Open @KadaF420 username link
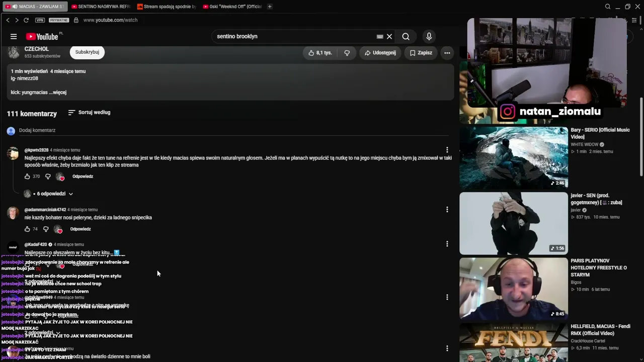This screenshot has height=362, width=644. pos(36,244)
